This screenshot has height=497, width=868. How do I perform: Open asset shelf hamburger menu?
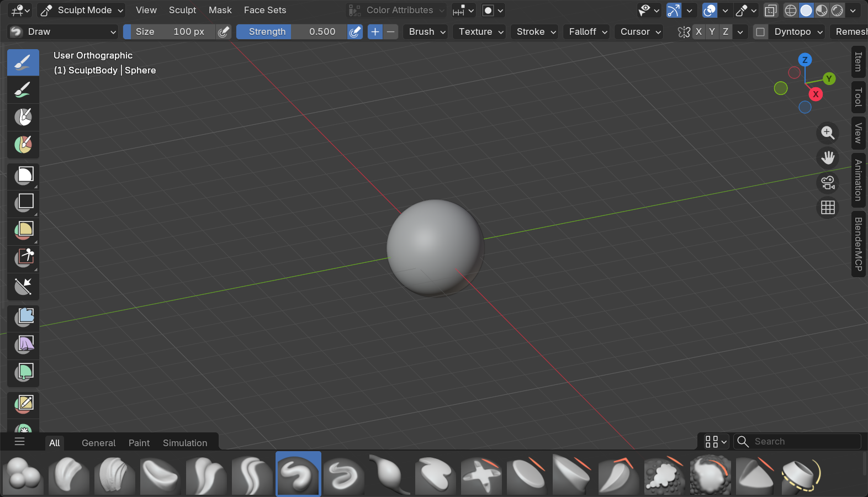20,442
